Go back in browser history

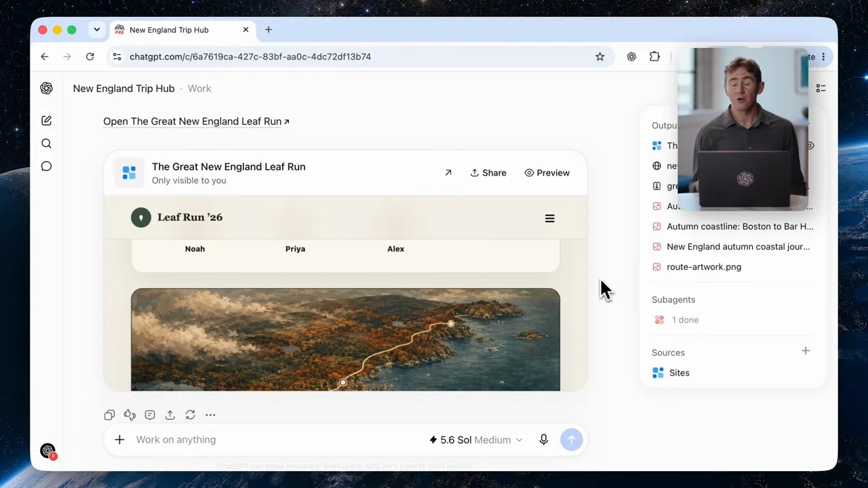coord(45,57)
